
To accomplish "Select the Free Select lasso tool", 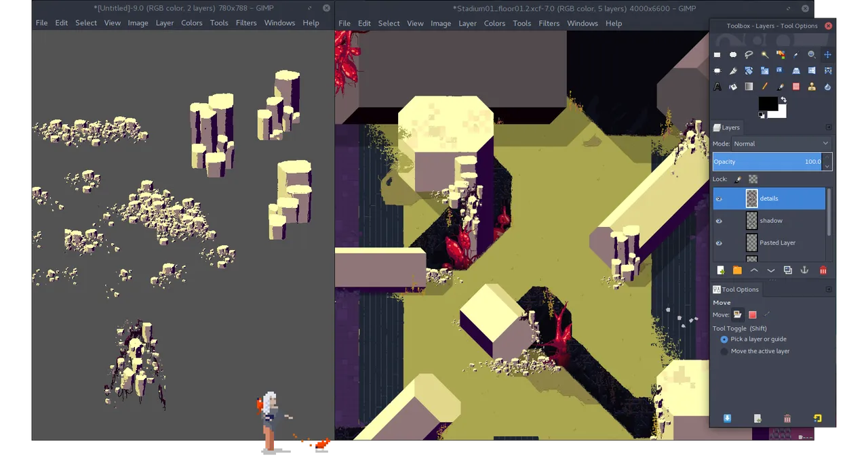I will click(749, 55).
